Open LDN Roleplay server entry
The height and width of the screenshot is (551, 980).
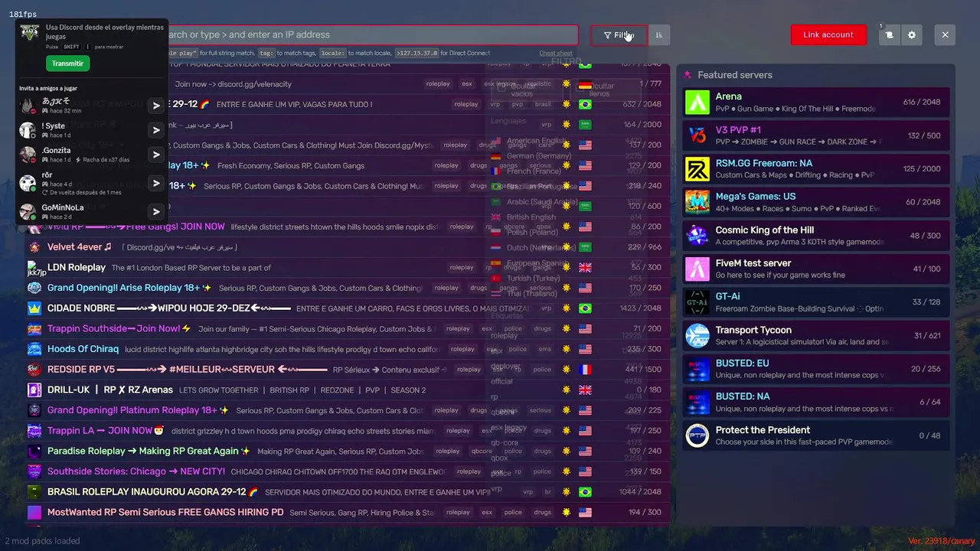[x=347, y=268]
